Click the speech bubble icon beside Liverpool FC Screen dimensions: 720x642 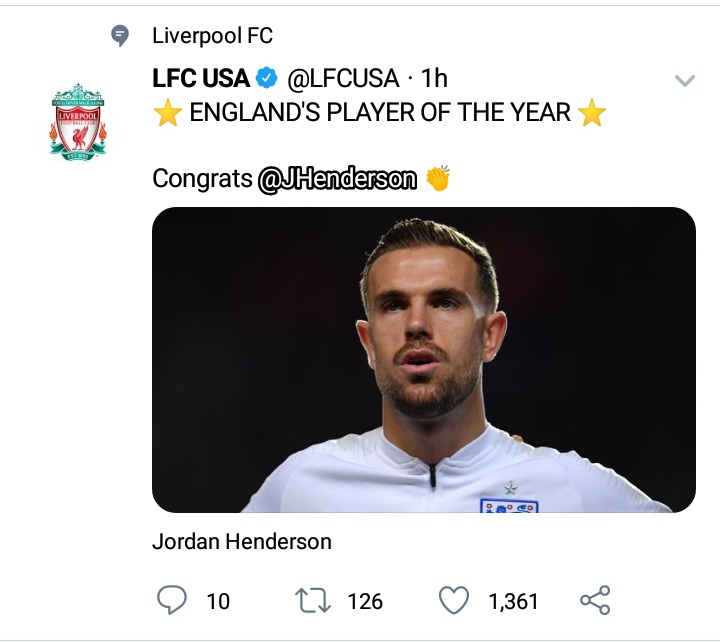tap(120, 37)
